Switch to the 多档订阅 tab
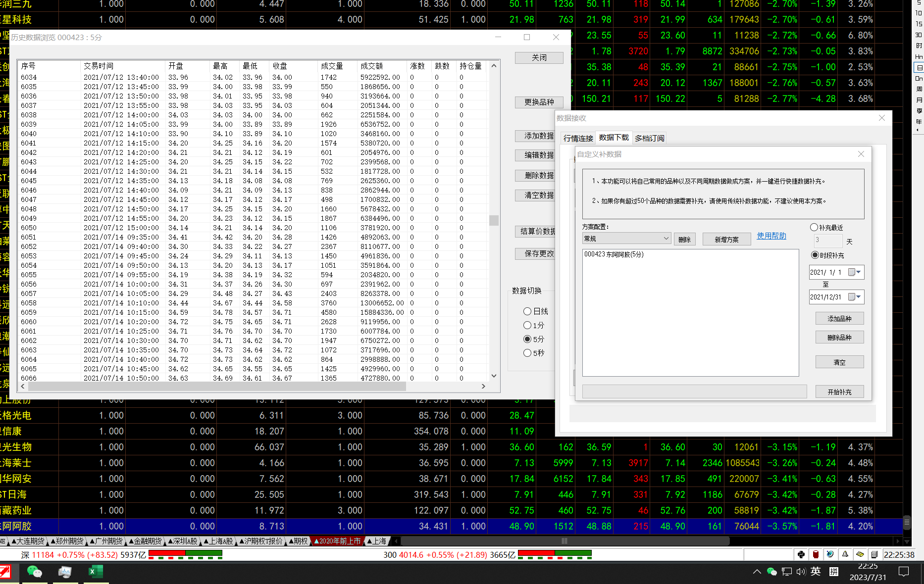The height and width of the screenshot is (584, 924). (650, 138)
